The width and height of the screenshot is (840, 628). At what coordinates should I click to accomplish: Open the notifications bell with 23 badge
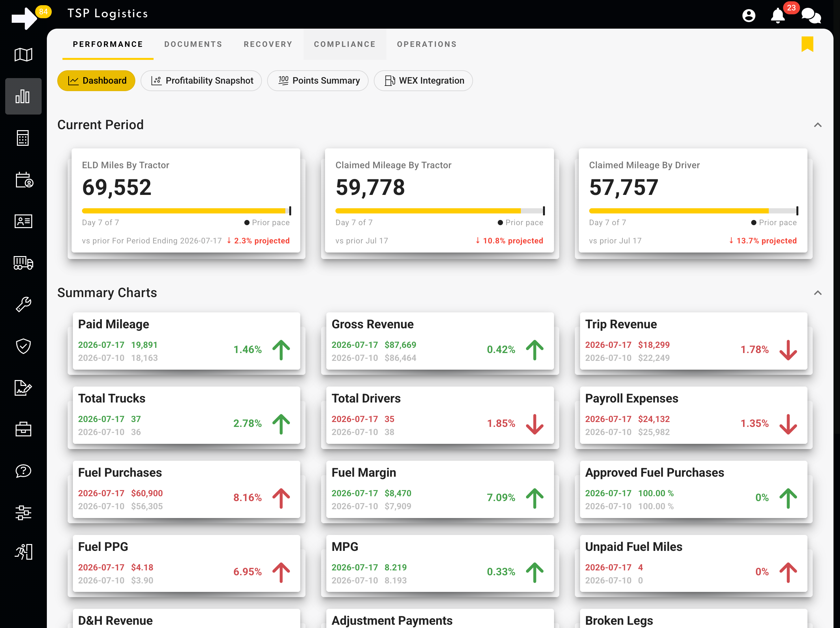(778, 16)
